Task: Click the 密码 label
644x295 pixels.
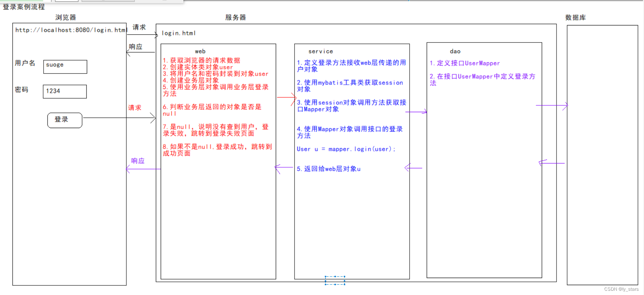Action: tap(22, 89)
